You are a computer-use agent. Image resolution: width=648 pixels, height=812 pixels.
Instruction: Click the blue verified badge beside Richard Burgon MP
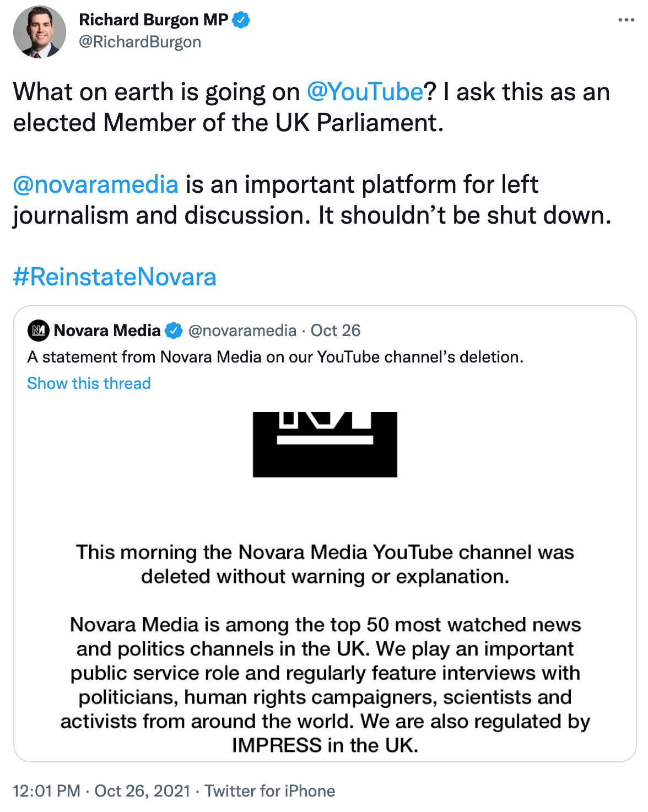pos(241,20)
